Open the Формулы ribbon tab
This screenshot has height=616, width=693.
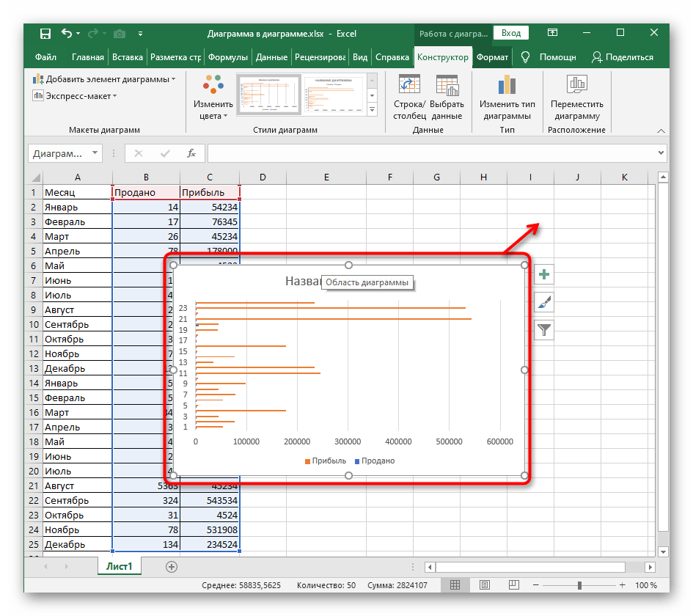[x=227, y=57]
